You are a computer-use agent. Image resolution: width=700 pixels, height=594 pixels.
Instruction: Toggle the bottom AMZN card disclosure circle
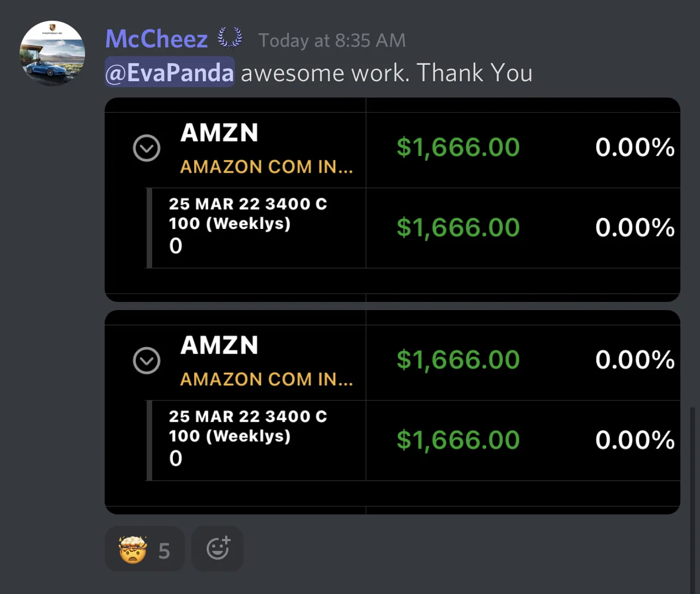[146, 360]
